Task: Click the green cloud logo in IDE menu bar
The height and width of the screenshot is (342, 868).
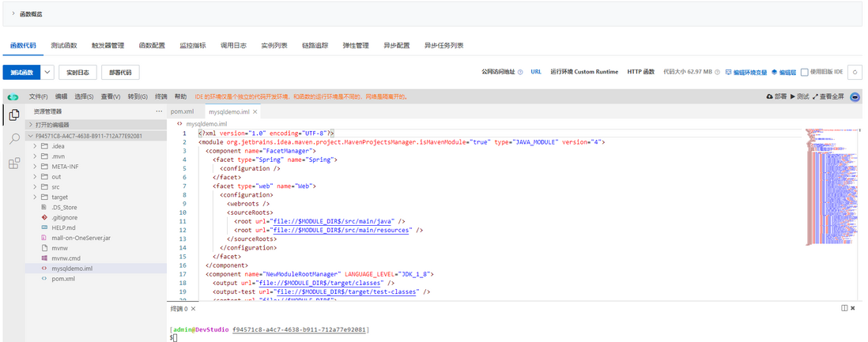Action: point(13,96)
